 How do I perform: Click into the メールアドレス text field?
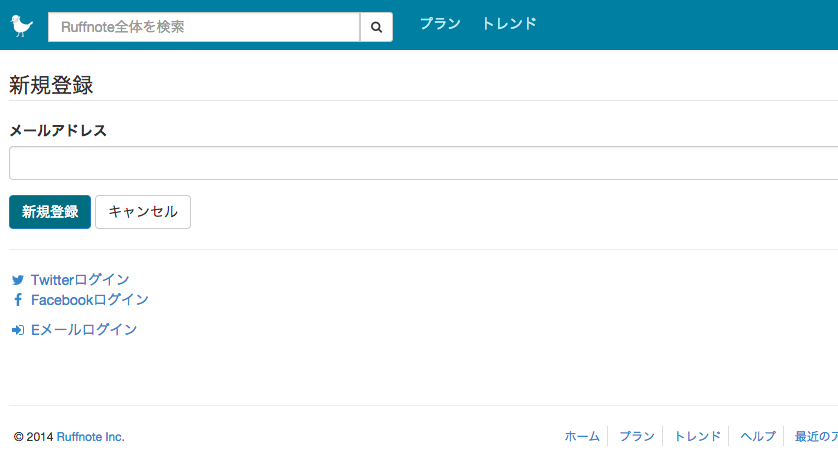pyautogui.click(x=420, y=163)
